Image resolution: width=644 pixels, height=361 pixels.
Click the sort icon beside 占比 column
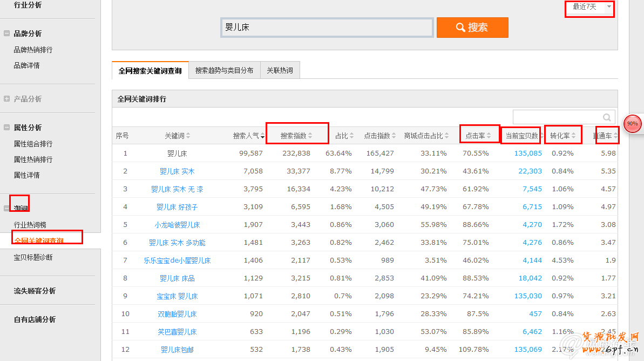point(351,135)
